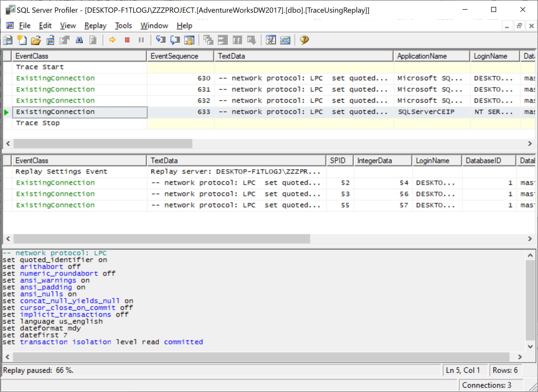Open the Tools menu
Image resolution: width=538 pixels, height=392 pixels.
point(123,26)
